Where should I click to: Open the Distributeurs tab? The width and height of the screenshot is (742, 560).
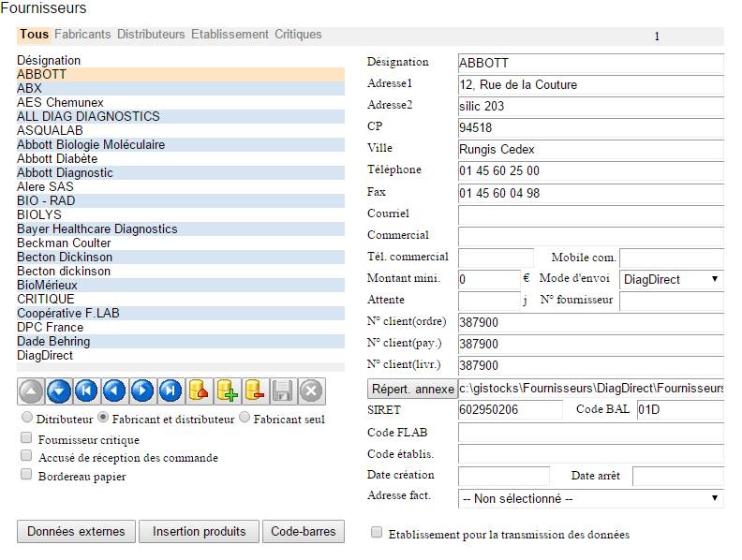151,35
